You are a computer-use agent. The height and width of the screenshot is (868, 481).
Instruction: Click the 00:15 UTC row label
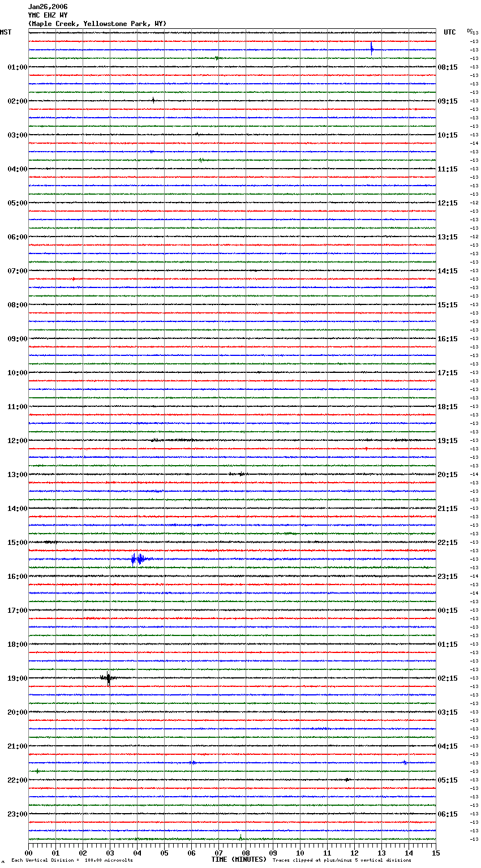(x=448, y=611)
